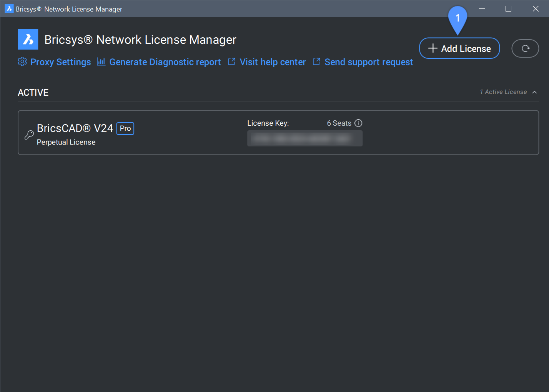Viewport: 549px width, 392px height.
Task: Refresh the license list with circular arrow
Action: click(525, 49)
